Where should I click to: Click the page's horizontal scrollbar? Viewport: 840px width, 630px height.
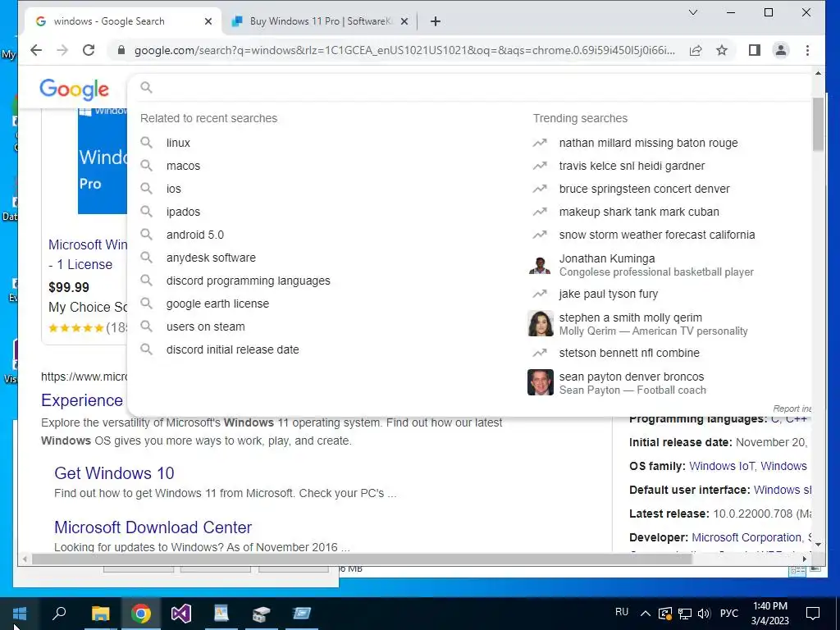pyautogui.click(x=362, y=559)
